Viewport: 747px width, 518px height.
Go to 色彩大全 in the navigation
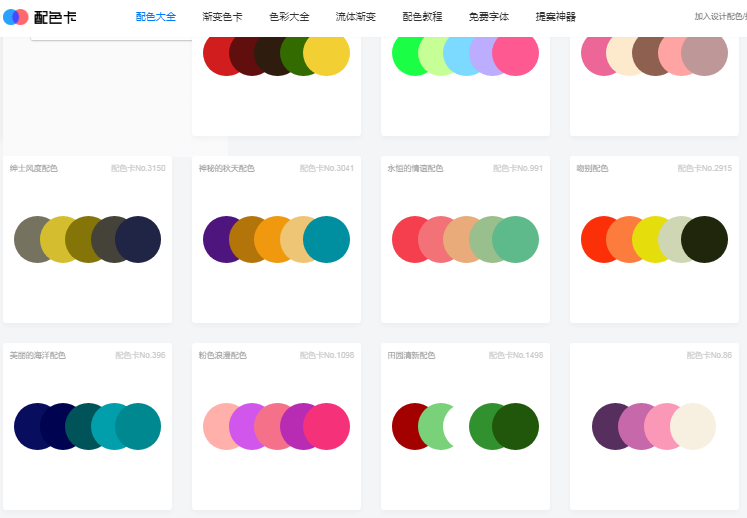click(x=289, y=17)
